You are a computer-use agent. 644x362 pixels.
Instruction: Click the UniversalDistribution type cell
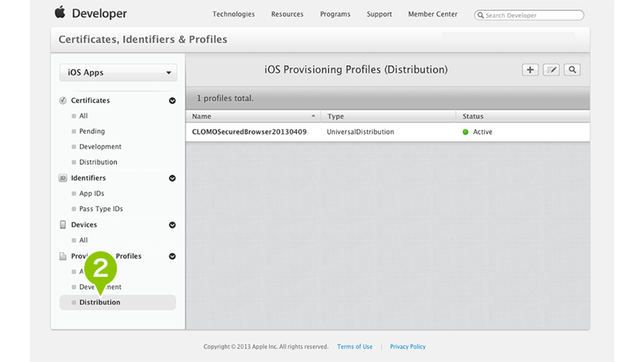(360, 132)
